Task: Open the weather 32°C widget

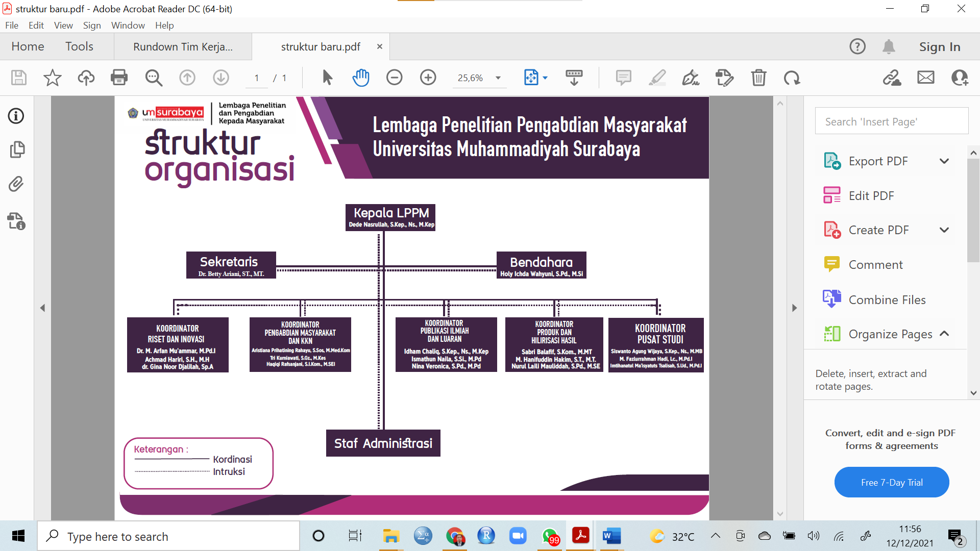Action: [672, 536]
